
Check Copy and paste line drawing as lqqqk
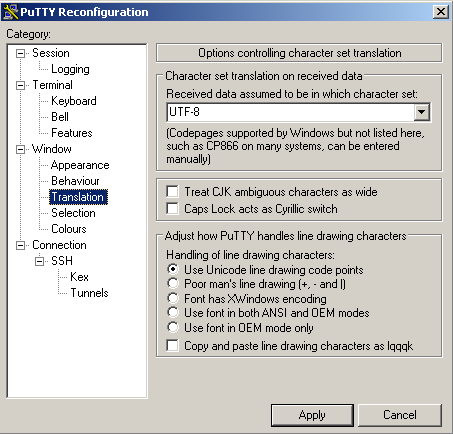click(x=172, y=345)
